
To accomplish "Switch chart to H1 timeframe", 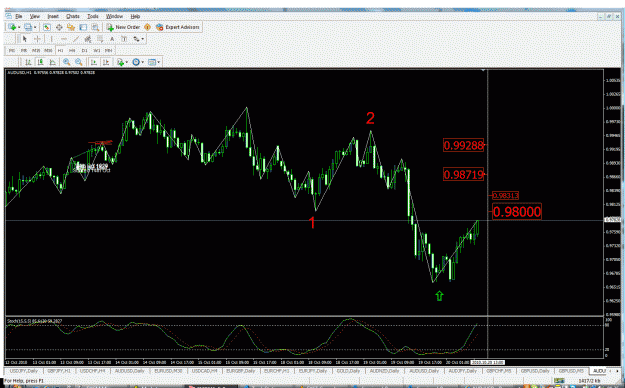I will (x=61, y=50).
